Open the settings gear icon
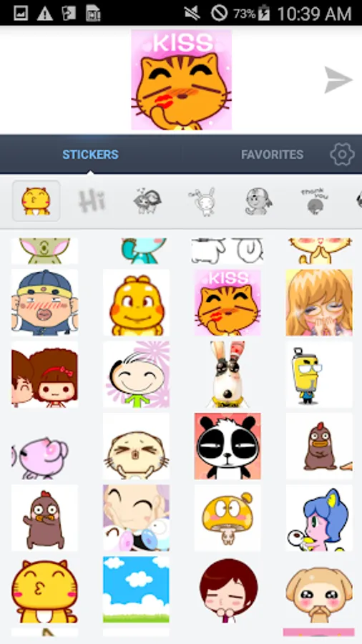Screen dimensions: 362x644 coord(342,155)
